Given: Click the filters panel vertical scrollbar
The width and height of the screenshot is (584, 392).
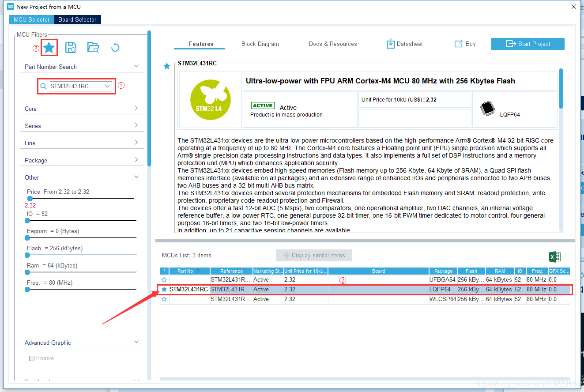Looking at the screenshot, I should [150, 98].
